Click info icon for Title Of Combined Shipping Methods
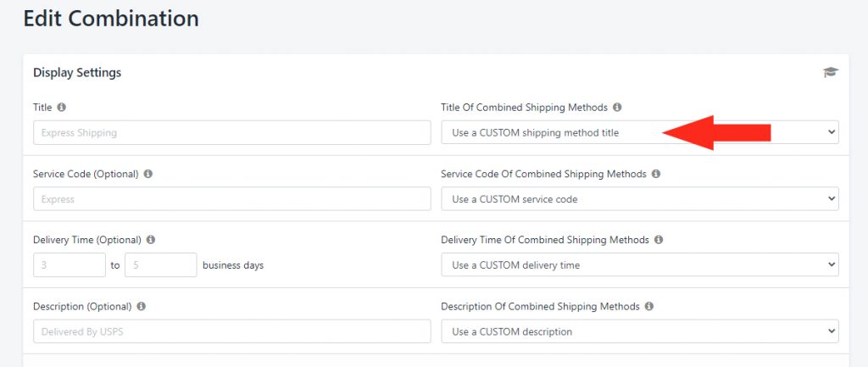 coord(617,108)
